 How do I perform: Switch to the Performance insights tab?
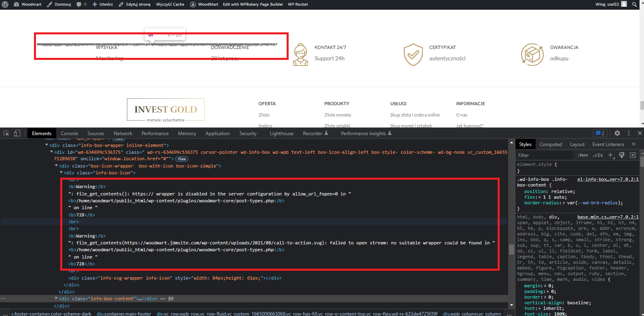click(366, 134)
